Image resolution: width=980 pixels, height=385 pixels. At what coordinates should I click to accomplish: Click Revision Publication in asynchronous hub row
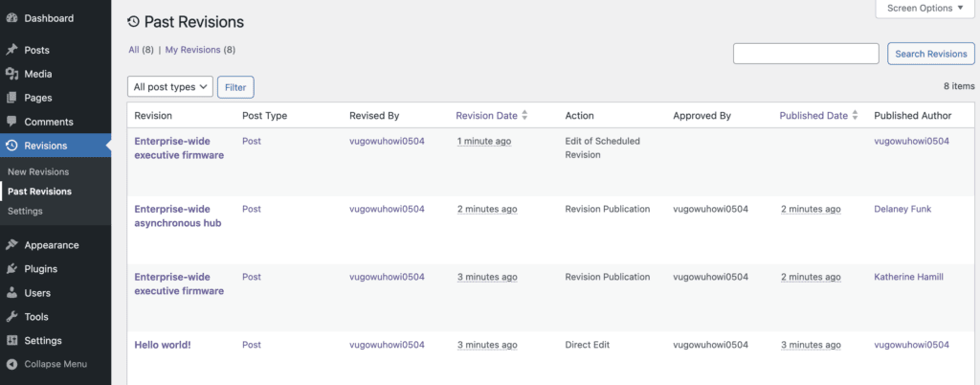608,209
